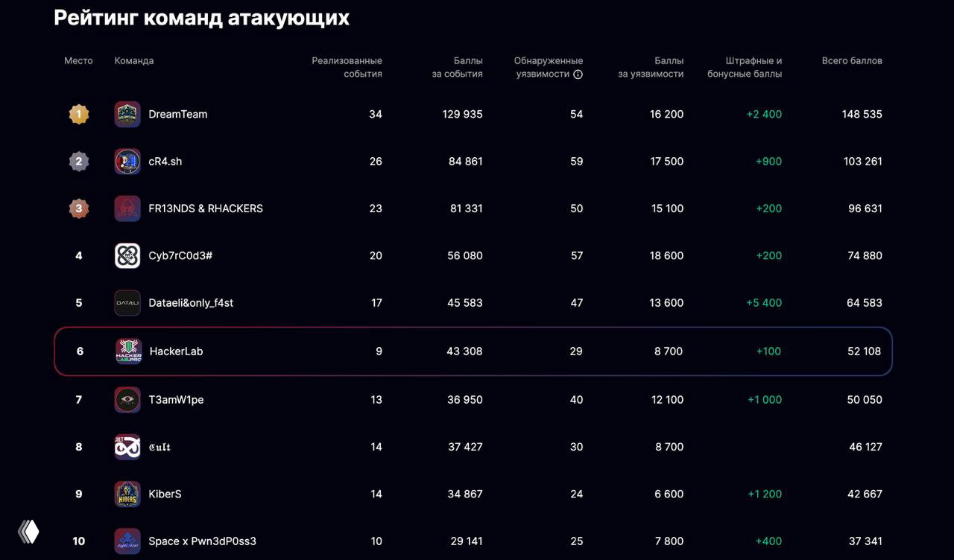
Task: Click the Рейтинг команд атакующих title
Action: (202, 18)
